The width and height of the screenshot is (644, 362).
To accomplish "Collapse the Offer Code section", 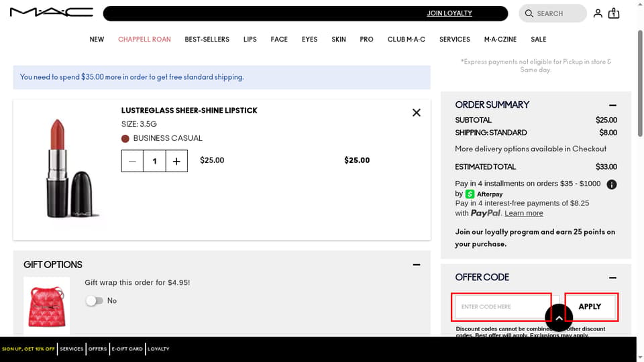I will (612, 278).
